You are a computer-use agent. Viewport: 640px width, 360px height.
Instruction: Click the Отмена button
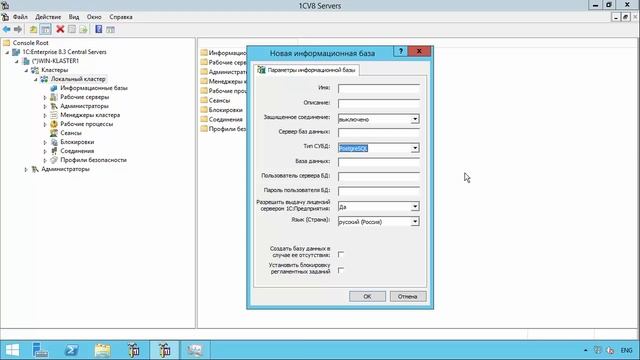(408, 296)
